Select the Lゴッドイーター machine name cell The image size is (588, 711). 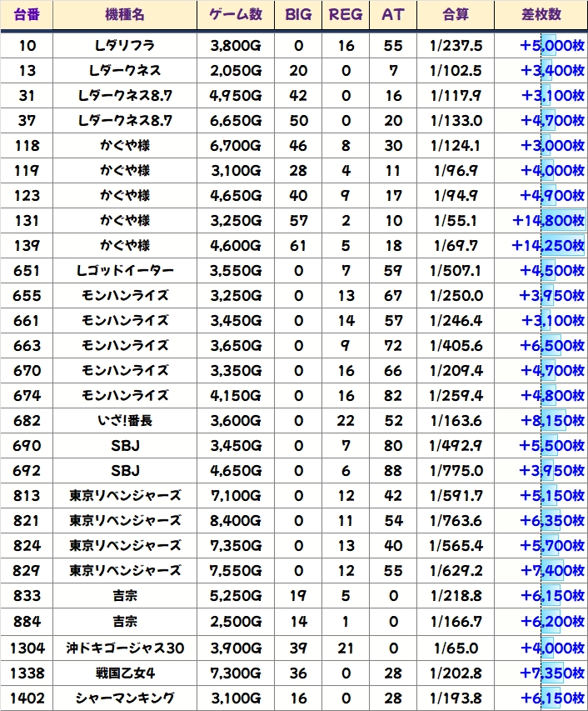click(x=125, y=271)
